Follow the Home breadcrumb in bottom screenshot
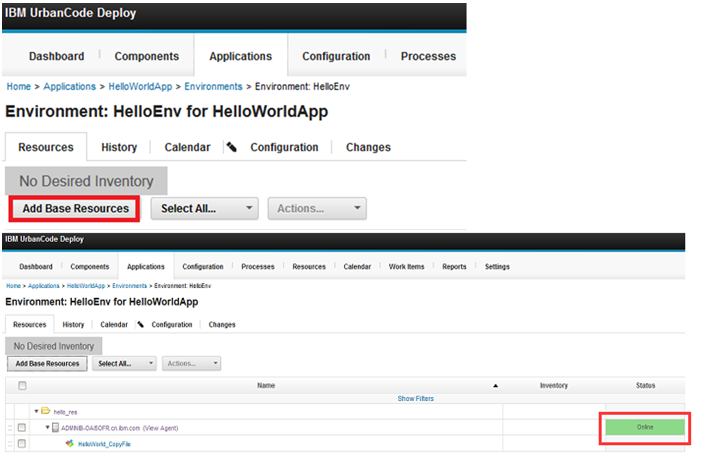708x462 pixels. [x=14, y=285]
